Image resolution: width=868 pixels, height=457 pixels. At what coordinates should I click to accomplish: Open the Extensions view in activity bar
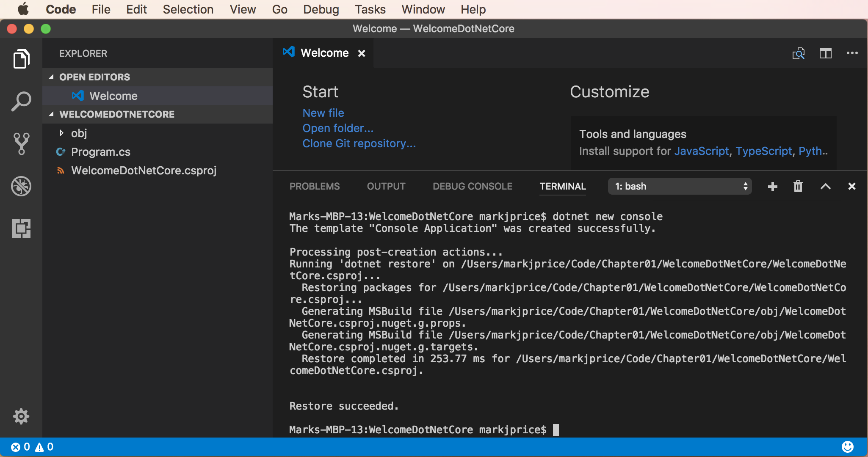tap(21, 228)
